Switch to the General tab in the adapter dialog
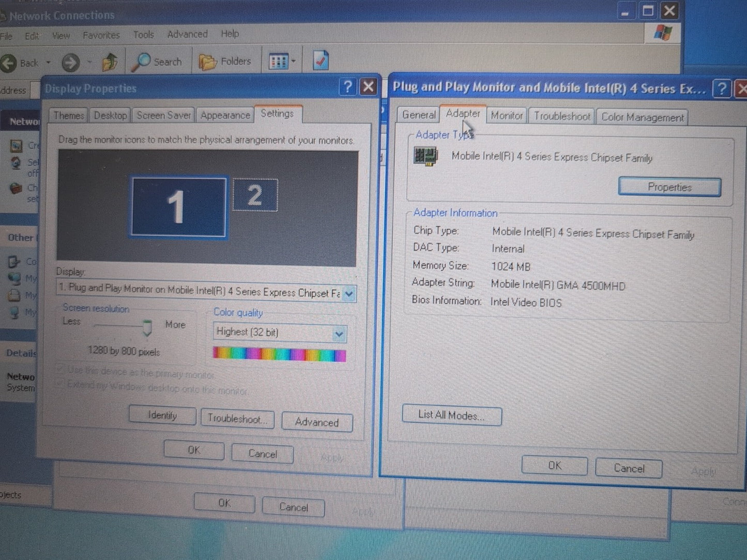This screenshot has width=747, height=560. click(x=419, y=115)
